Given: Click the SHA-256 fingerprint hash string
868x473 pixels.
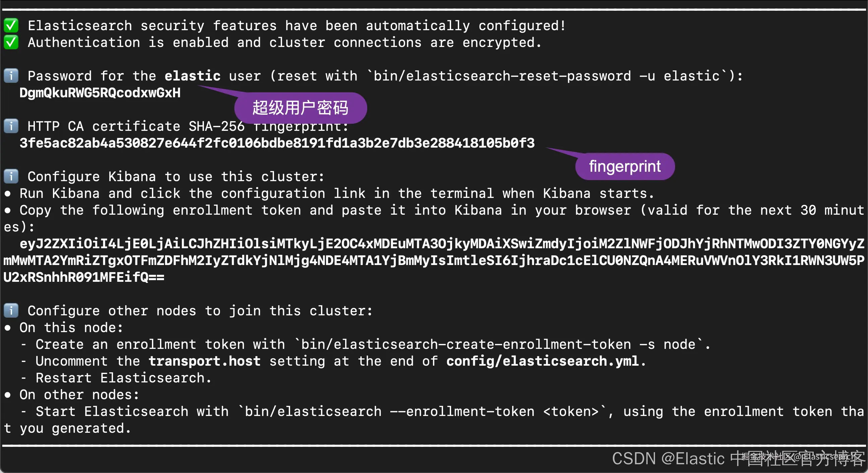Looking at the screenshot, I should tap(277, 143).
